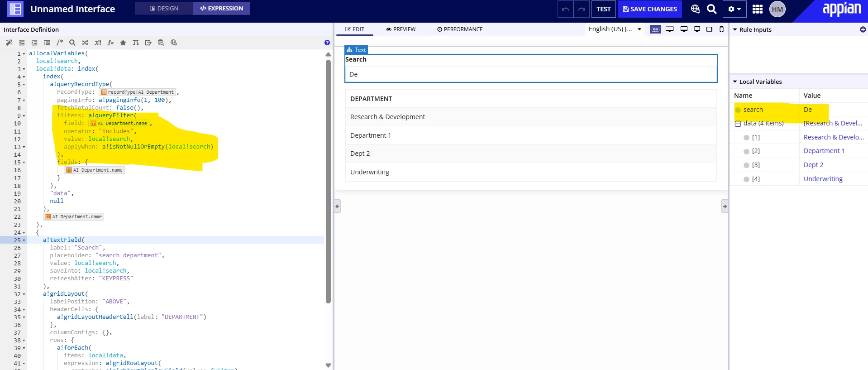
Task: Add a new rule input with plus icon
Action: pos(863,29)
